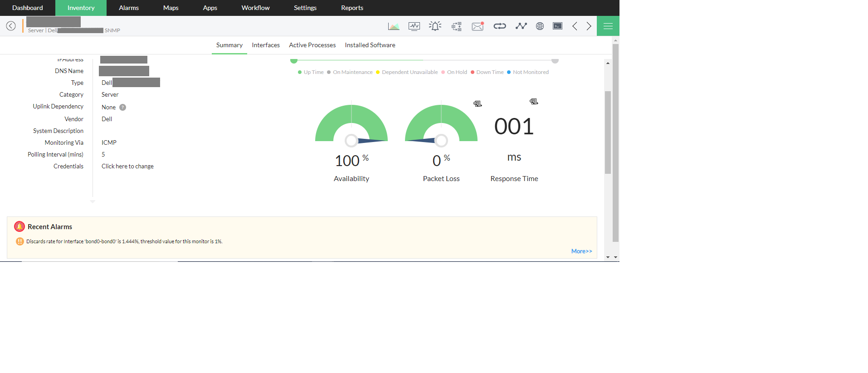Image resolution: width=868 pixels, height=373 pixels.
Task: Click the workflow diagram icon
Action: click(456, 26)
